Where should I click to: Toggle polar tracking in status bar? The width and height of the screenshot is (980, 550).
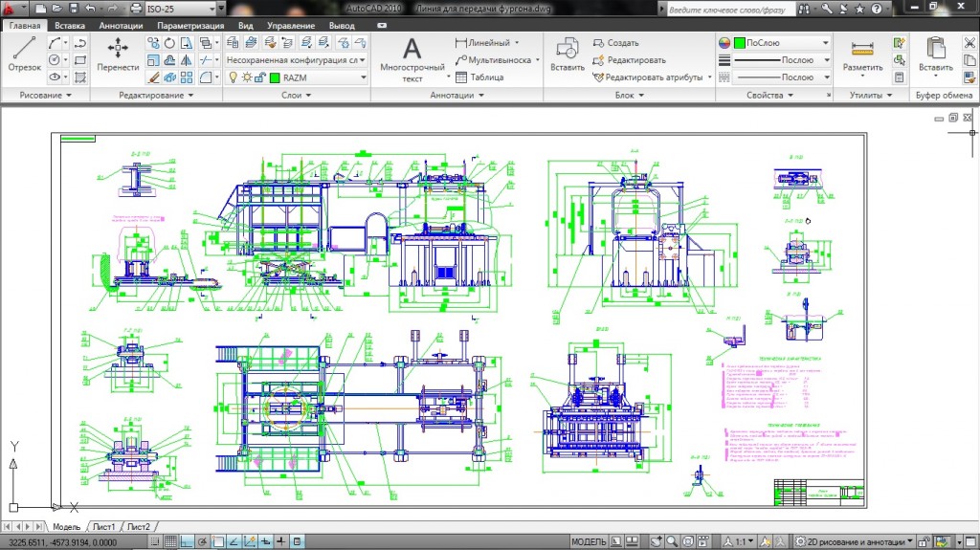click(203, 542)
